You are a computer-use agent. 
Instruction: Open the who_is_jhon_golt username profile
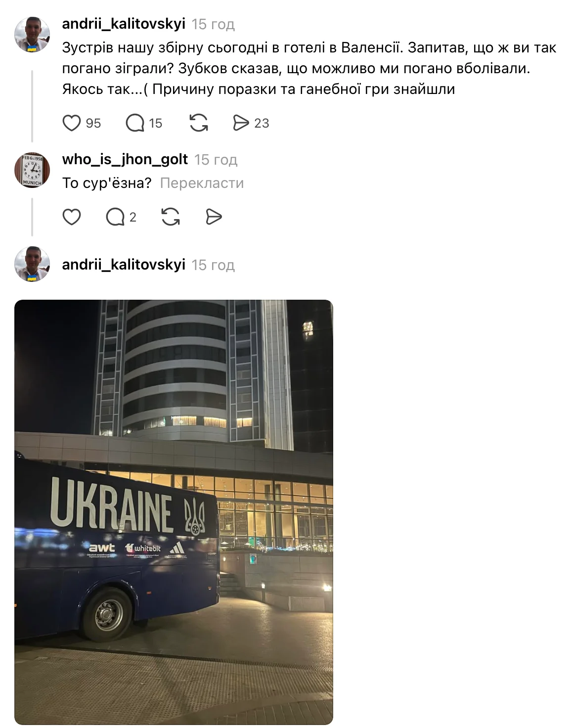pyautogui.click(x=125, y=159)
